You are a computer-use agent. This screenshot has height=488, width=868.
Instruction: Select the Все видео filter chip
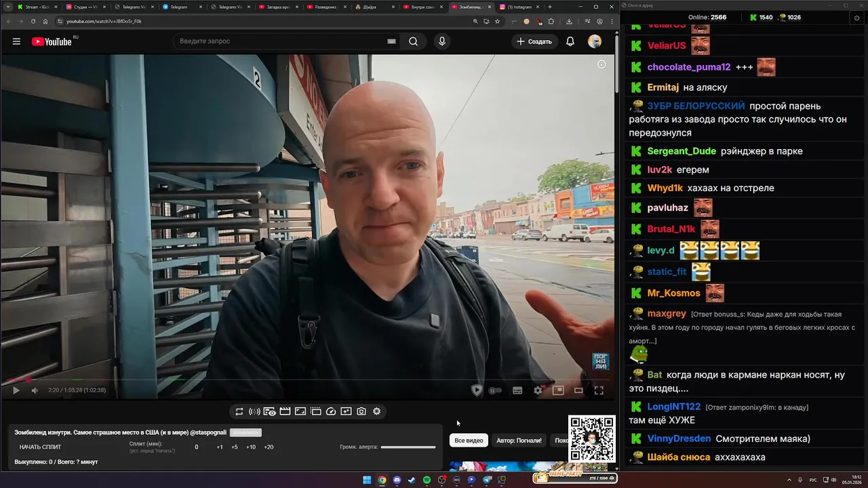click(x=469, y=441)
